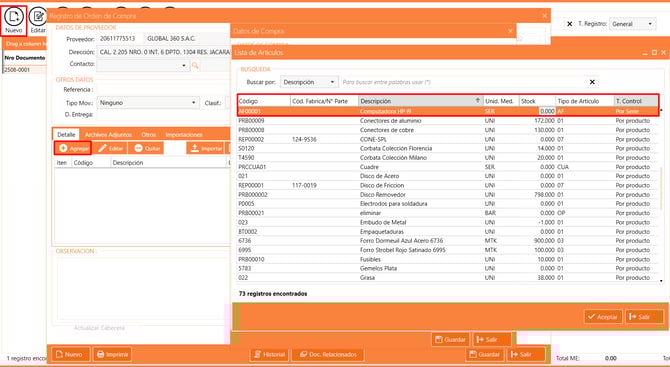Open the Buscar por dropdown
670x367 pixels.
[332, 82]
